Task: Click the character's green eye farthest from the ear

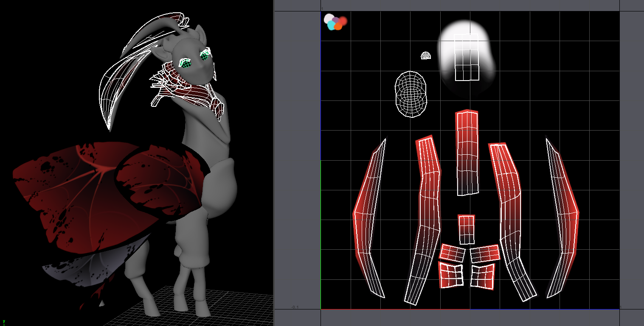Action: (x=205, y=55)
